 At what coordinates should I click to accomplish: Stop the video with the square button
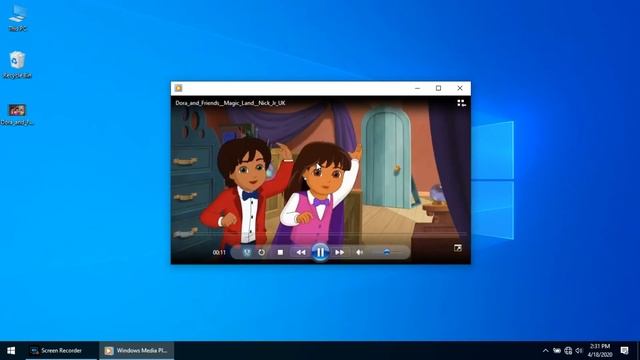pos(280,252)
